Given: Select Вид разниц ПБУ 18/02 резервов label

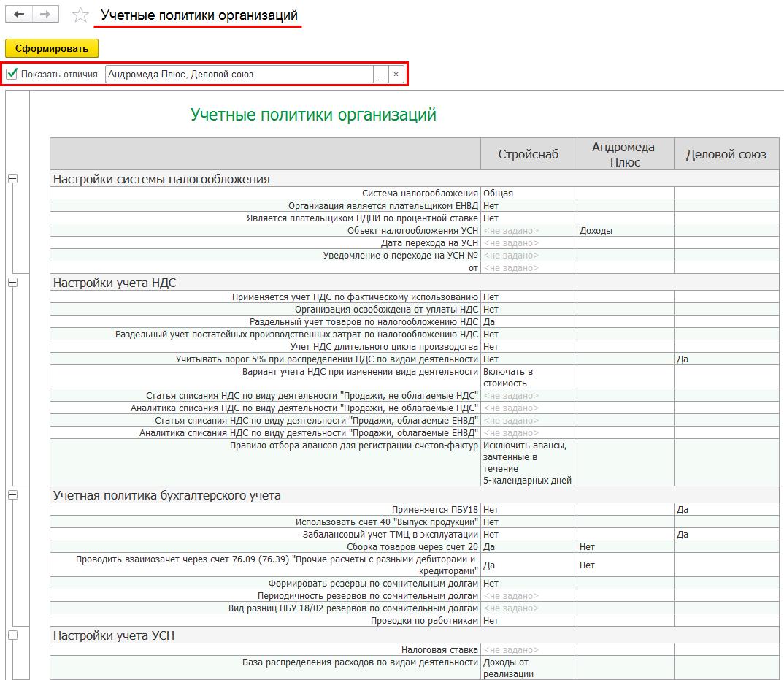Looking at the screenshot, I should [x=353, y=608].
